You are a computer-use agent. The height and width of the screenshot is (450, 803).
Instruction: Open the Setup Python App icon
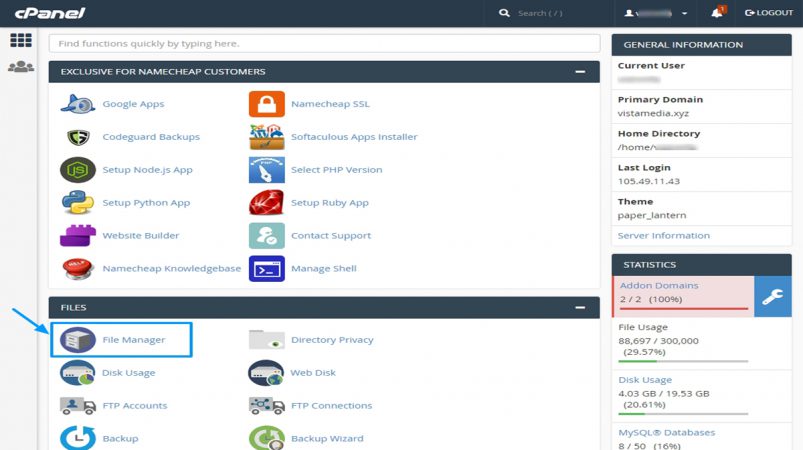[x=77, y=203]
